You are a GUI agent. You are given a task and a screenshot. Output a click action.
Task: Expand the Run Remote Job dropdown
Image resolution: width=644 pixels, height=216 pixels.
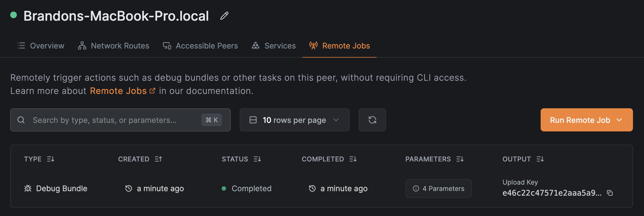click(x=586, y=120)
